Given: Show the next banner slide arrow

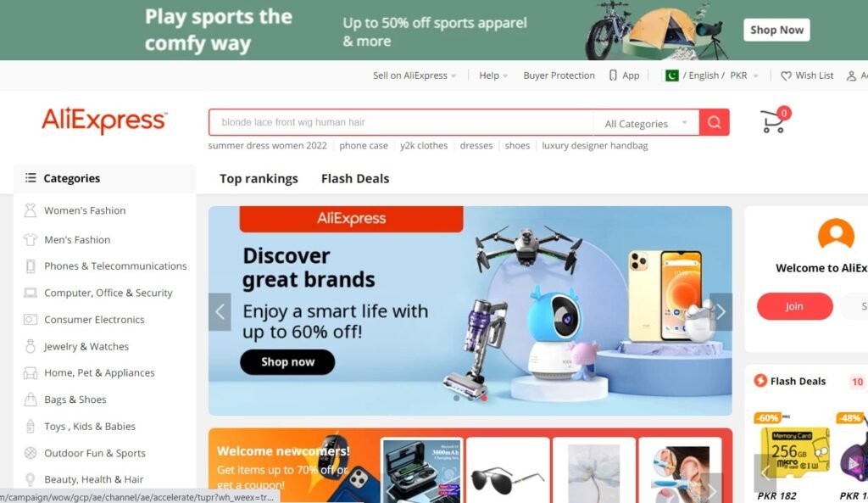Looking at the screenshot, I should click(721, 312).
